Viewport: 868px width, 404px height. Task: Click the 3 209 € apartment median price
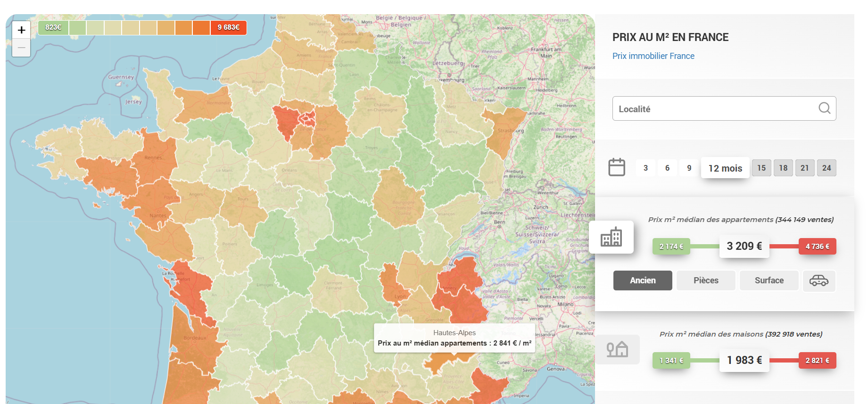tap(744, 246)
